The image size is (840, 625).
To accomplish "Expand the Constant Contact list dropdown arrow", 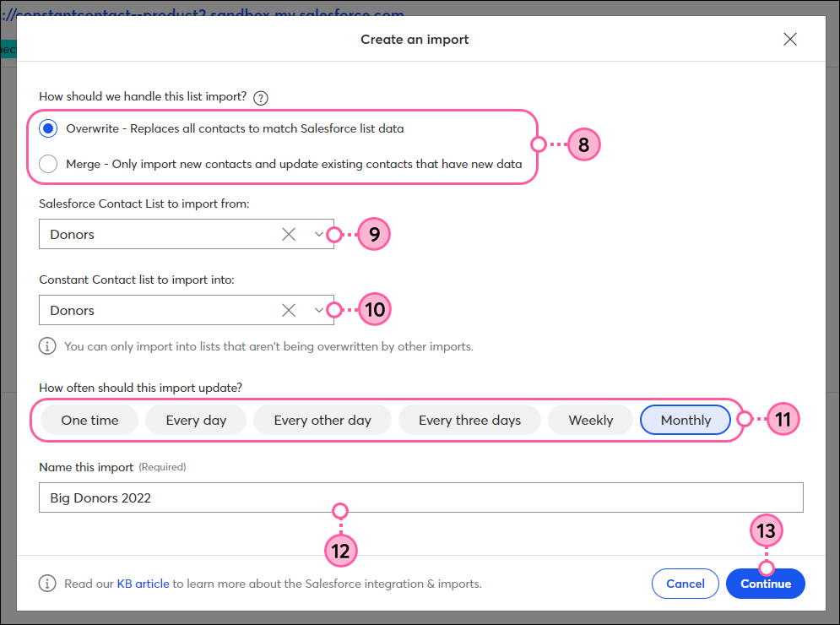I will 318,310.
